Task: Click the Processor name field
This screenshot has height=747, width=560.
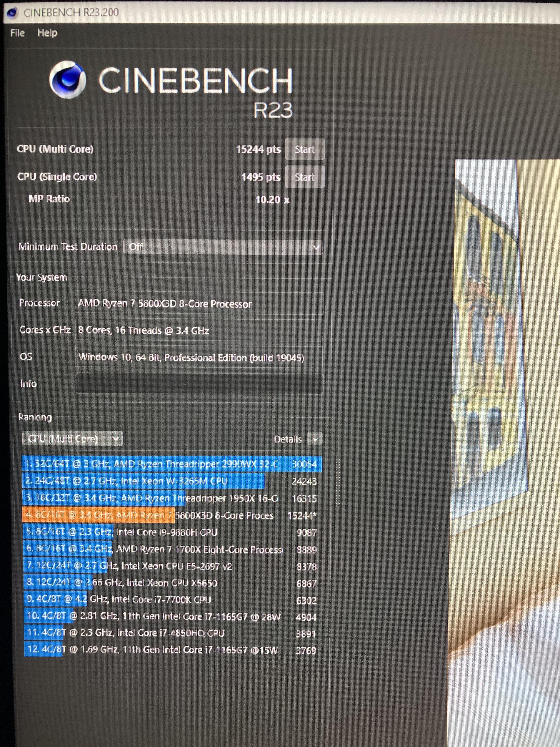Action: [199, 304]
